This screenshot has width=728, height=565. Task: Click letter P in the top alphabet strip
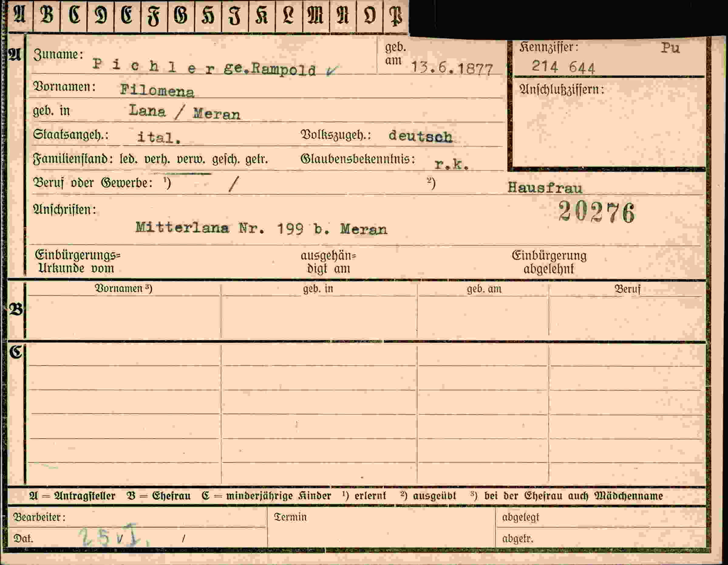pos(396,16)
